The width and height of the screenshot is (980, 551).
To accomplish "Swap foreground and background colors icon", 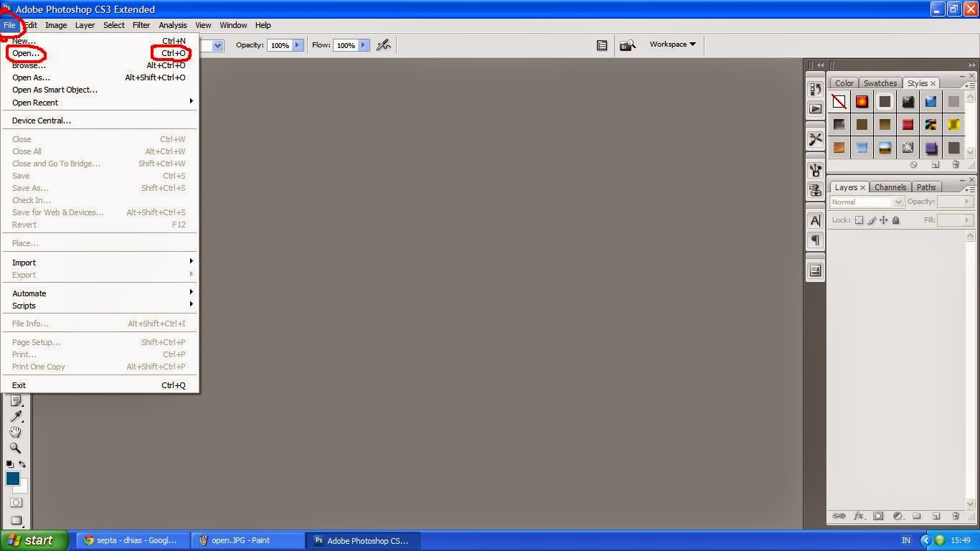I will pos(22,464).
